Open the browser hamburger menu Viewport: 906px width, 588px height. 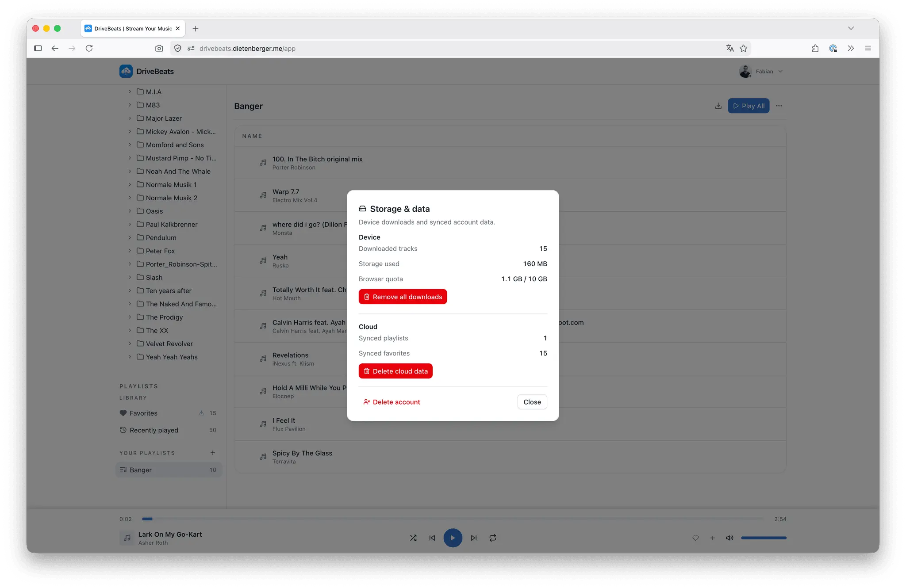[868, 48]
